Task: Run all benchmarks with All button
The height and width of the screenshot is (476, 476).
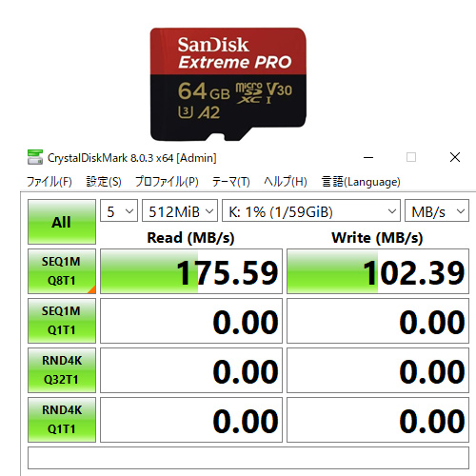Action: point(62,222)
